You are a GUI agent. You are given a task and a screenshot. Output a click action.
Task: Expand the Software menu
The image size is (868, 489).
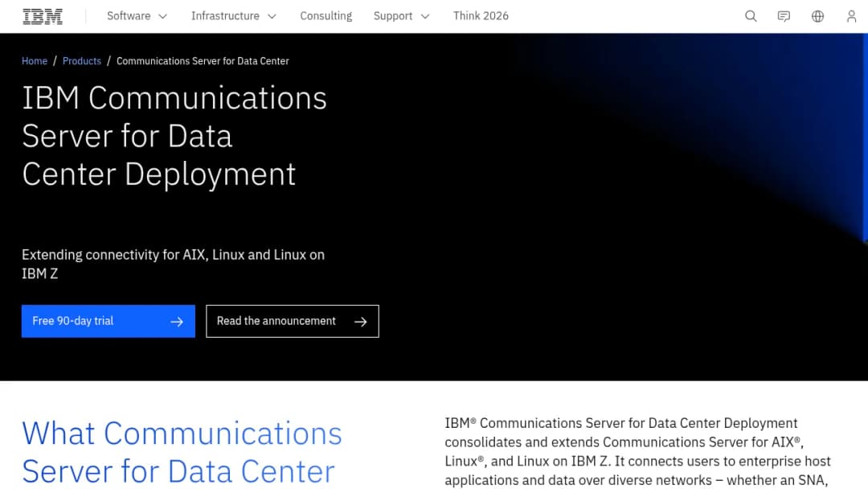[x=137, y=16]
